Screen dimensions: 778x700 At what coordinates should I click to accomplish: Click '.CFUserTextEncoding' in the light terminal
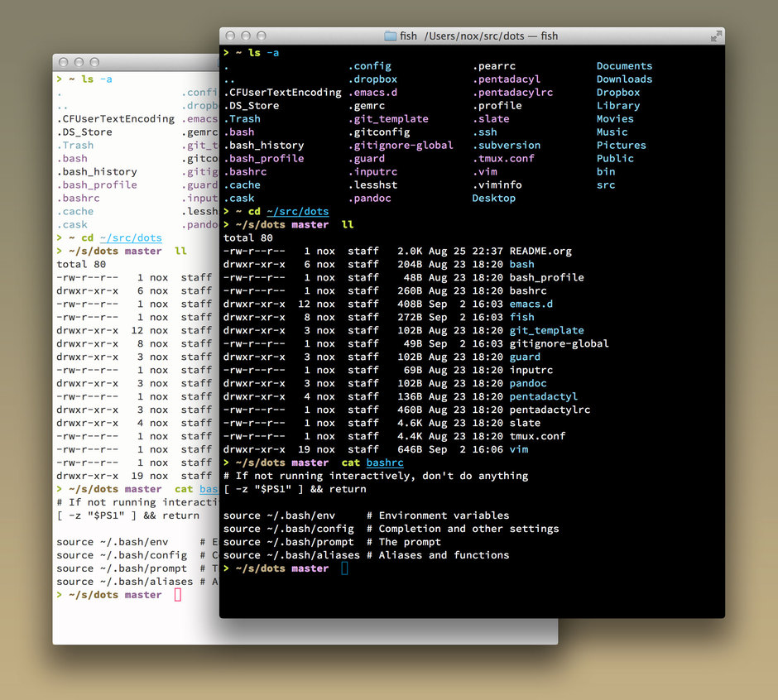pyautogui.click(x=116, y=119)
